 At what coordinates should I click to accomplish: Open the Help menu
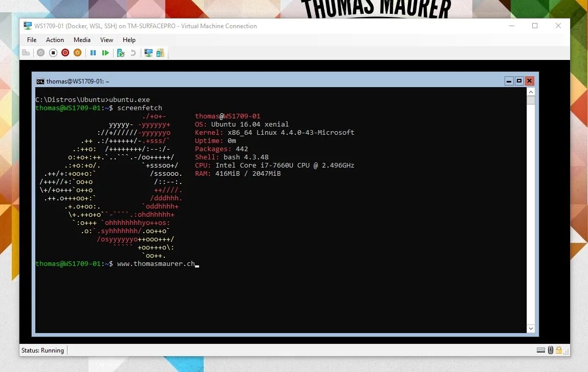(129, 40)
